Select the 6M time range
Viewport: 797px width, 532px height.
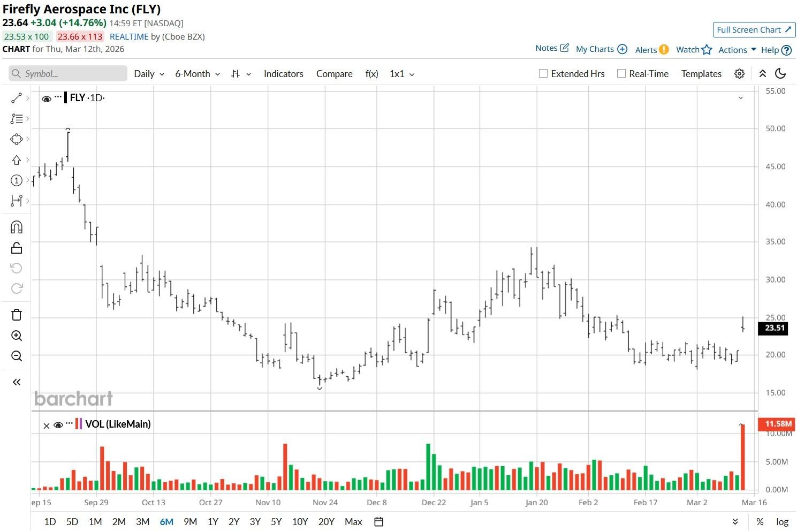166,522
